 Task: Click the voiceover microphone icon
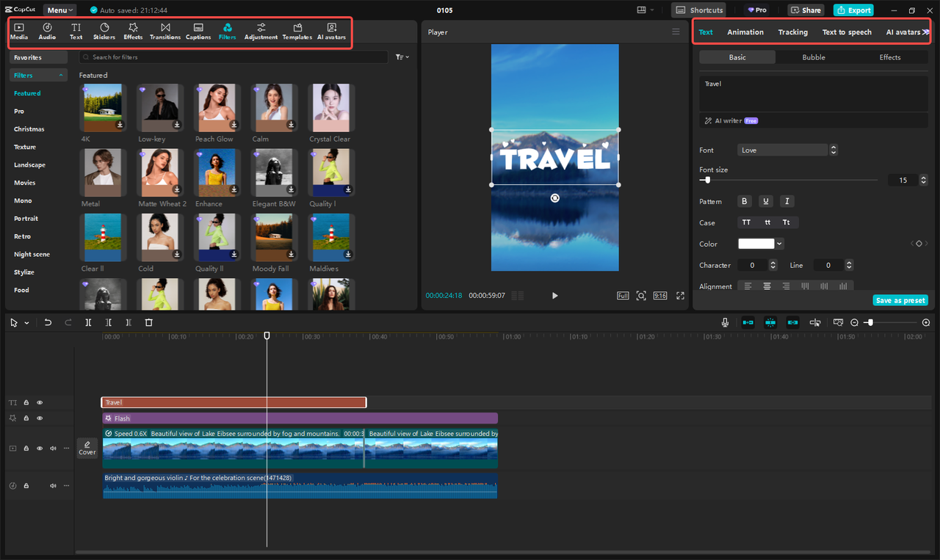[x=724, y=321]
